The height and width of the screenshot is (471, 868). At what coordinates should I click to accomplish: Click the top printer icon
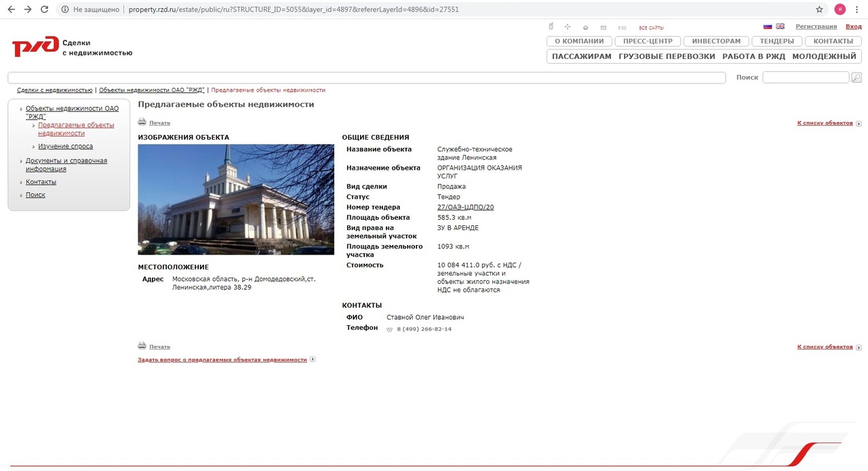142,122
